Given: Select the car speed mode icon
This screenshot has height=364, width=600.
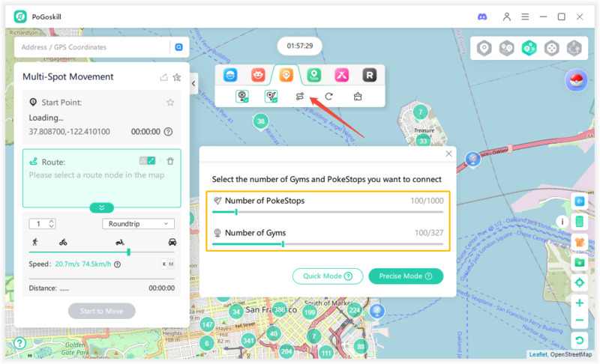Looking at the screenshot, I should 172,242.
